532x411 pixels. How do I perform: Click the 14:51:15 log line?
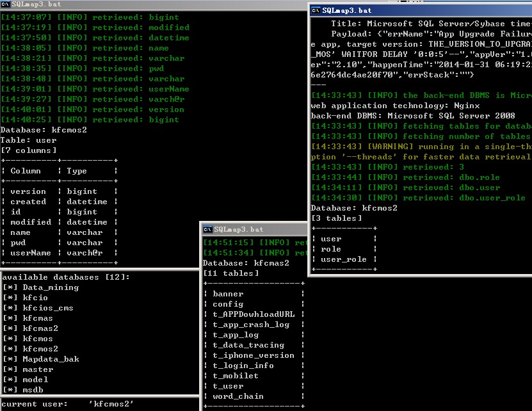click(x=255, y=243)
